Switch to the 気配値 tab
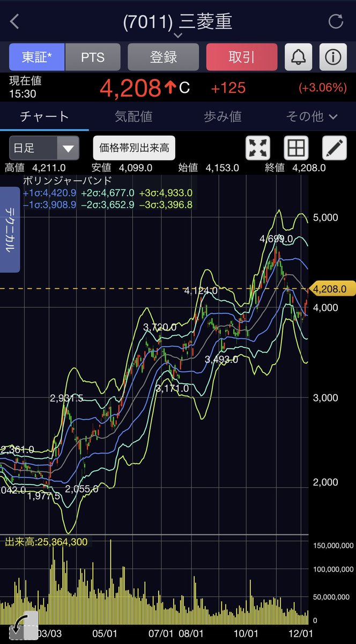Screen dimensions: 356x644 point(133,116)
